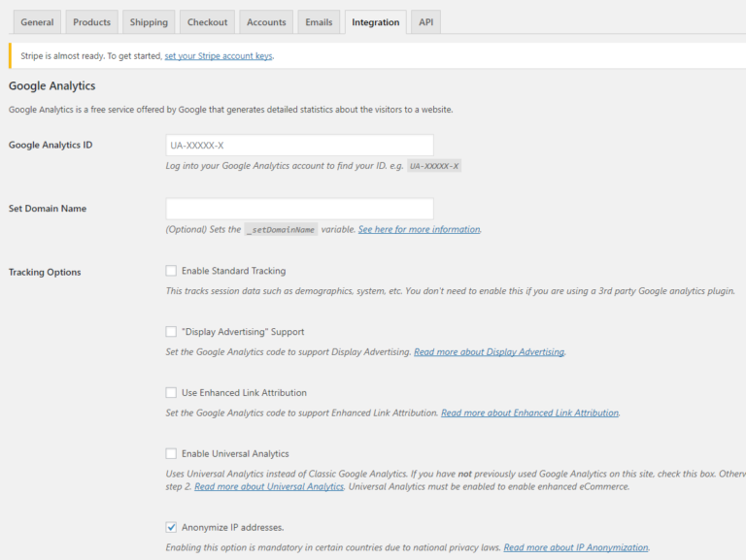Follow the See here for more information link
746x560 pixels.
(x=420, y=230)
